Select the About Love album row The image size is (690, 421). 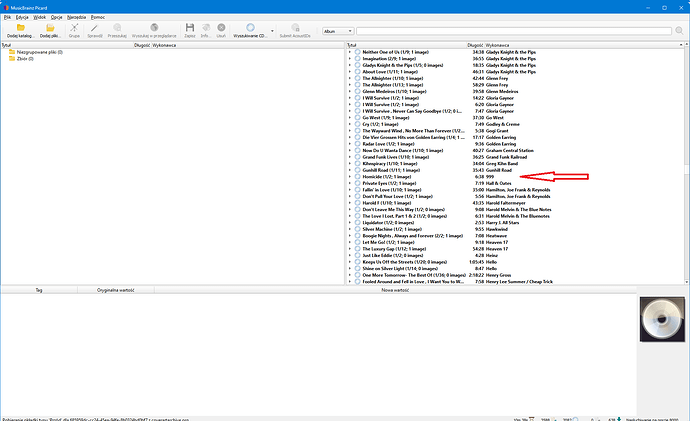point(517,72)
